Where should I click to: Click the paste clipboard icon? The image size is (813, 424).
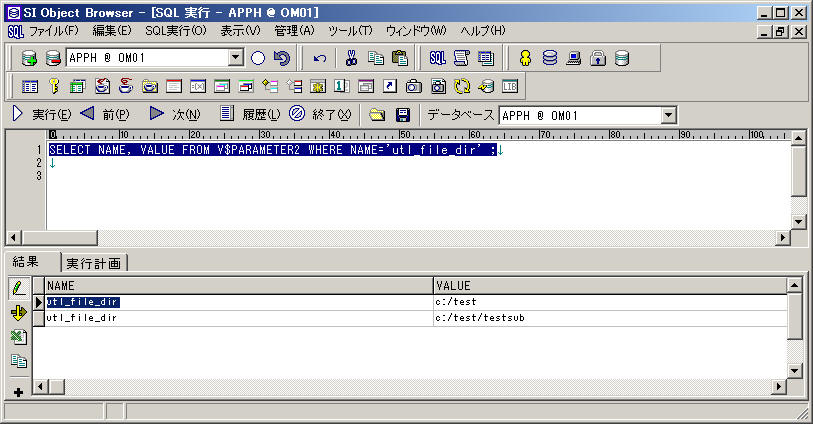(400, 58)
